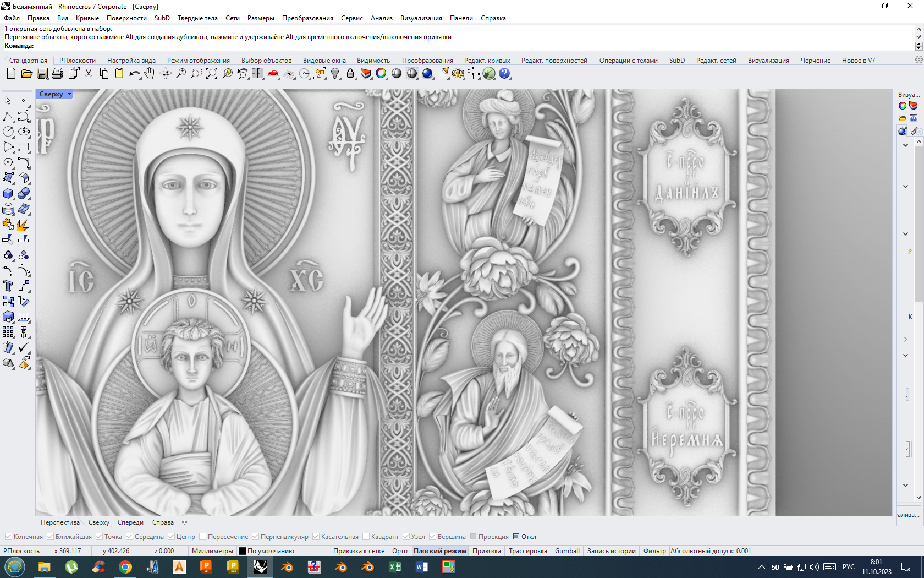Open the Твердые тела menu
This screenshot has height=578, width=924.
tap(197, 18)
